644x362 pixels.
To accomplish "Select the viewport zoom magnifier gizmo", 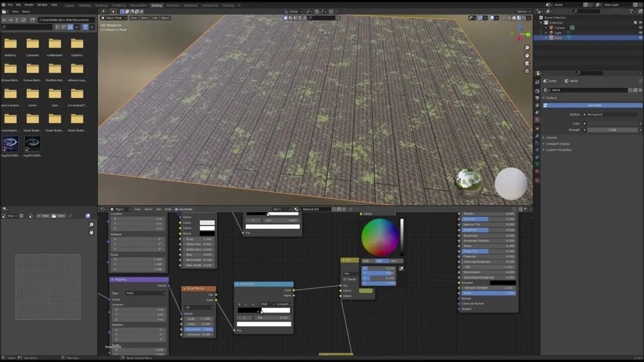I will pyautogui.click(x=527, y=47).
